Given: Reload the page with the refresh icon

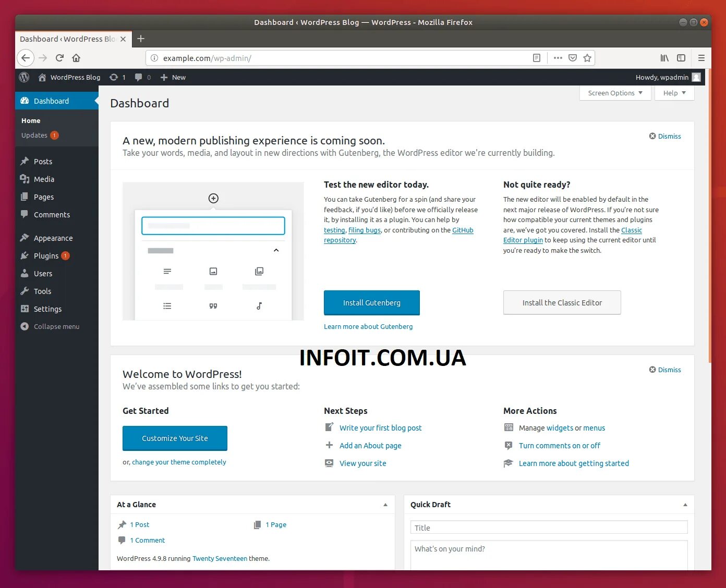Looking at the screenshot, I should pyautogui.click(x=59, y=58).
